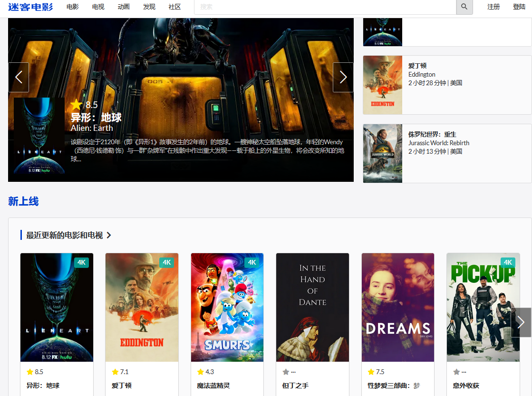Click partially visible top sidebar Alien poster
532x396 pixels.
pyautogui.click(x=383, y=32)
